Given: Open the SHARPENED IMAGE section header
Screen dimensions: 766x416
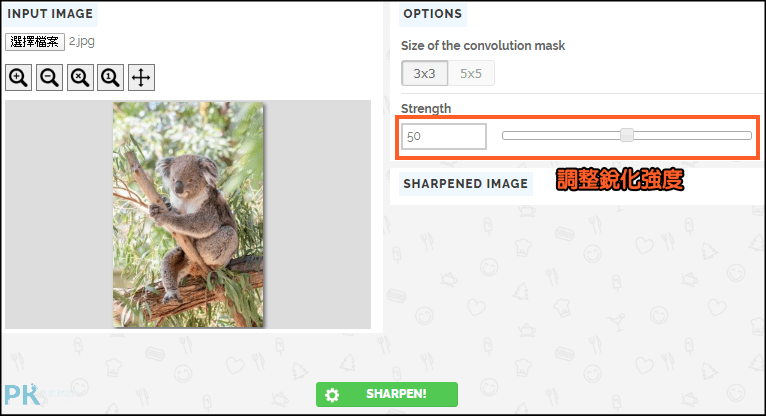Looking at the screenshot, I should pyautogui.click(x=466, y=184).
